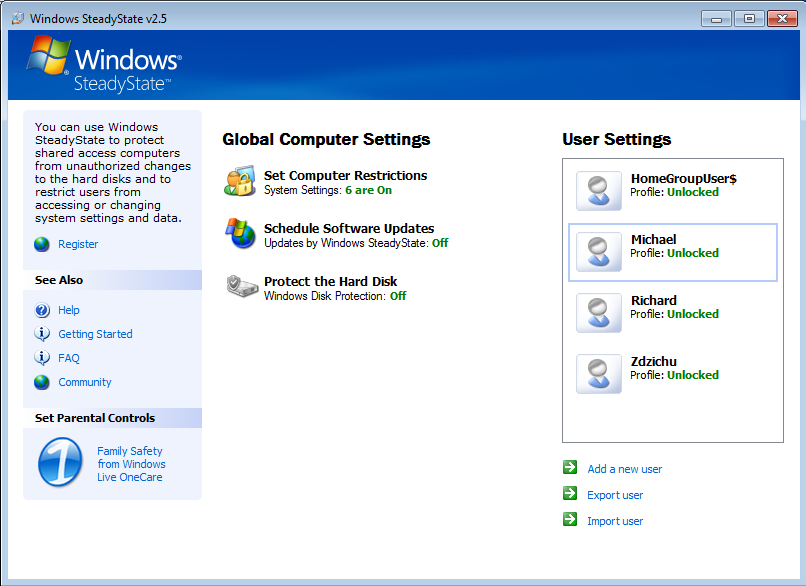Click the question mark icon beside Help
Screen dimensions: 806x586
(x=42, y=310)
